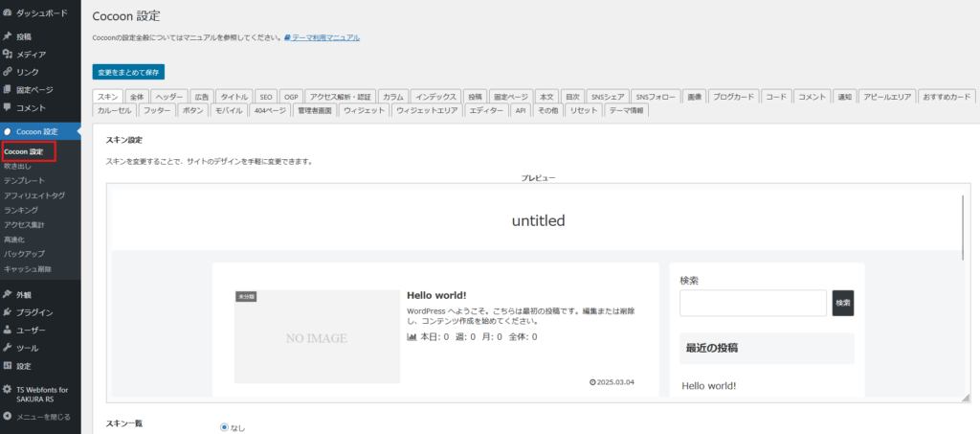Click the コメント speech bubble icon
Viewport: 980px width, 434px height.
pos(8,107)
